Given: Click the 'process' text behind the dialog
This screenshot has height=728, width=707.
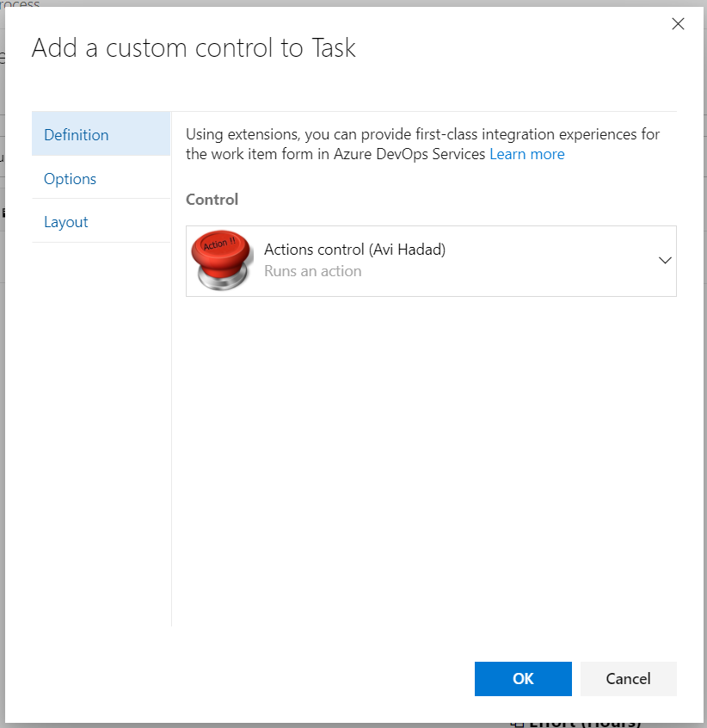Looking at the screenshot, I should click(20, 4).
